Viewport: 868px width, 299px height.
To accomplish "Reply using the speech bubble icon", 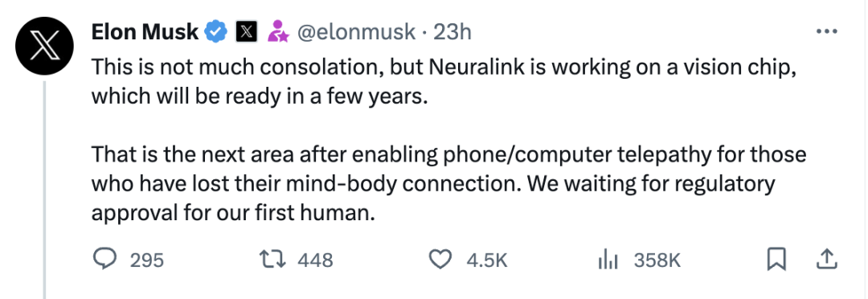I will coord(104,259).
